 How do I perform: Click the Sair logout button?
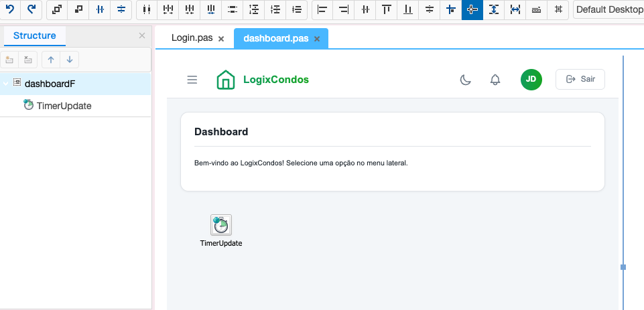click(580, 79)
